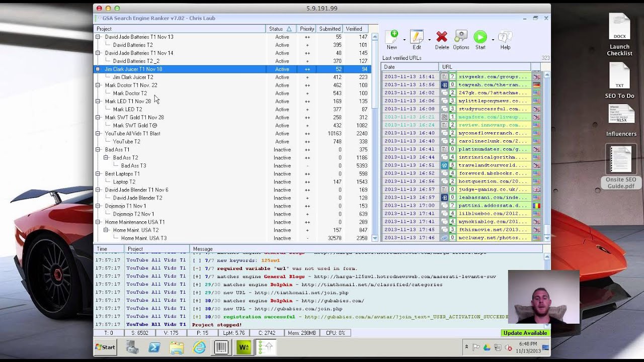644x362 pixels.
Task: Launch Internet Explorer from the taskbar
Action: pos(199,347)
